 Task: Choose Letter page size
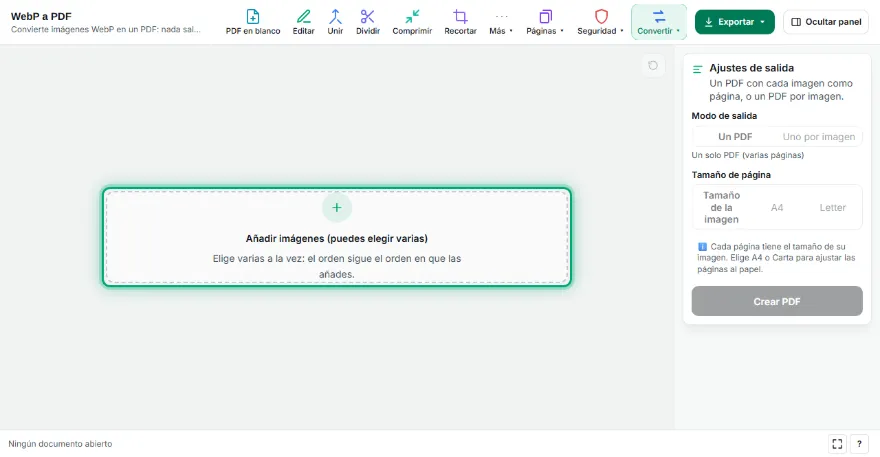click(832, 208)
